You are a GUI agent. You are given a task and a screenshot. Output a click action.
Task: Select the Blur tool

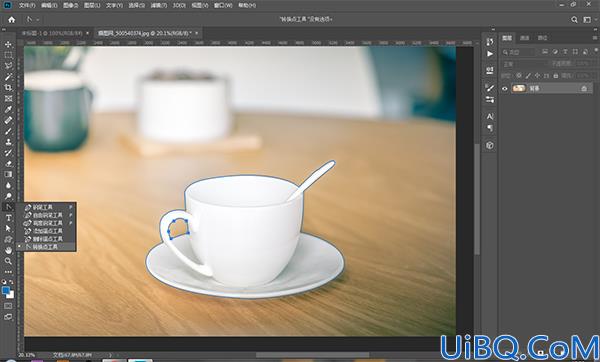[x=8, y=185]
